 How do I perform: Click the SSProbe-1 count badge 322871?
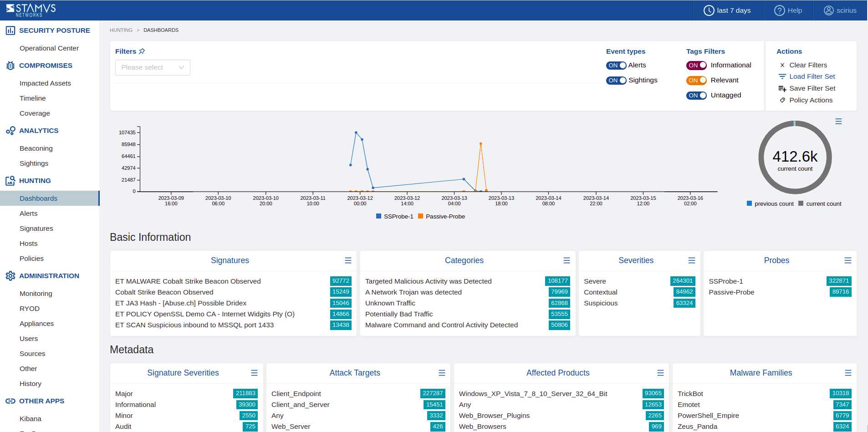click(x=839, y=281)
